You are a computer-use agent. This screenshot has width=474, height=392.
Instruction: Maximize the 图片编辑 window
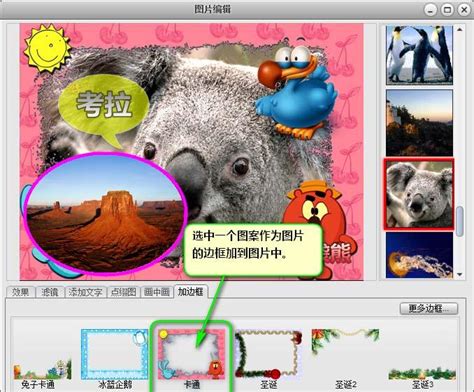pos(447,10)
